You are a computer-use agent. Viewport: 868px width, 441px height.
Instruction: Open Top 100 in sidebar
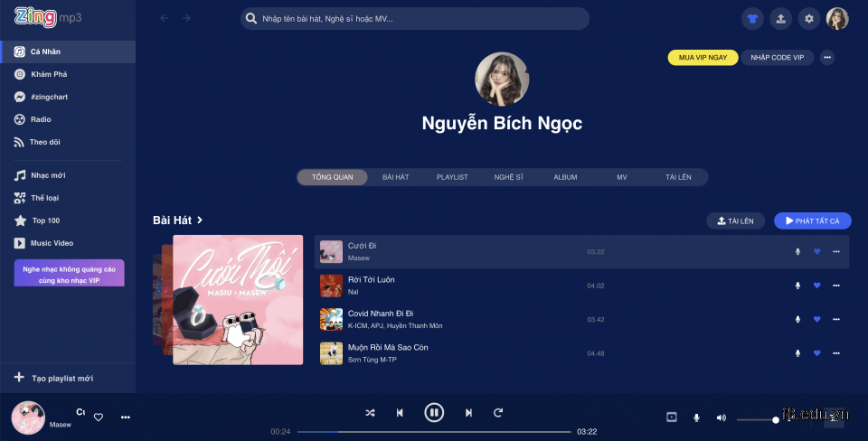(x=68, y=220)
